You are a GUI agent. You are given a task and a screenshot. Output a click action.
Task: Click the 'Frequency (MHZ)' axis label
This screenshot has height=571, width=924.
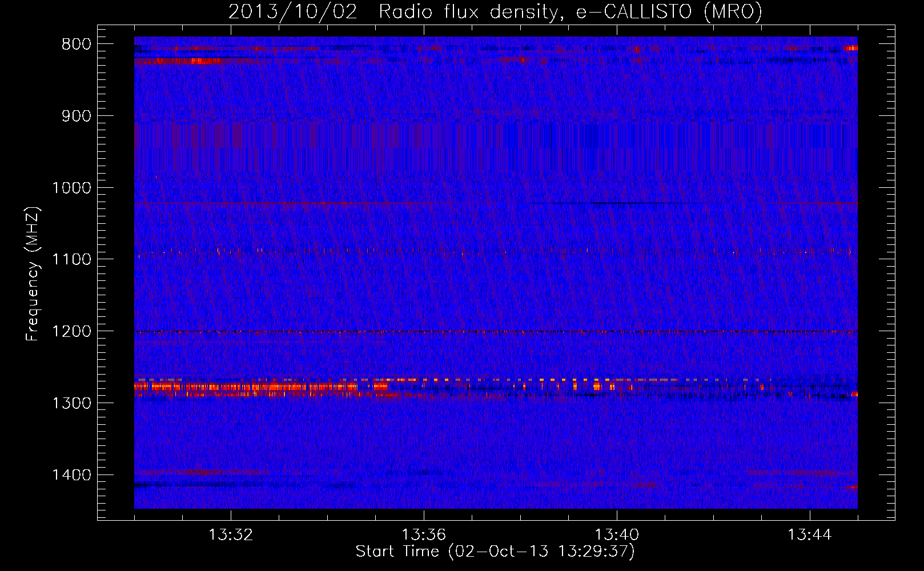[33, 274]
